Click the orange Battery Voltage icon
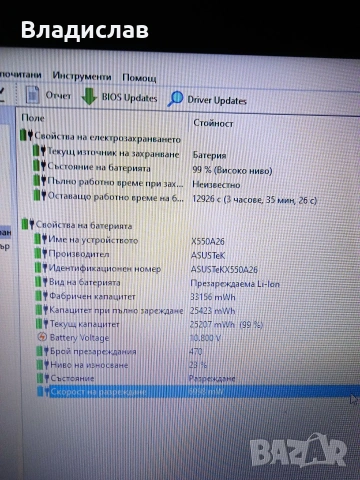The width and height of the screenshot is (360, 480). (x=42, y=337)
